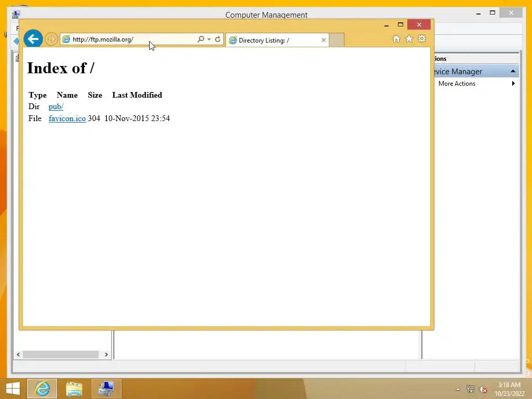This screenshot has height=399, width=532.
Task: Open File Explorer from the taskbar
Action: tap(74, 389)
